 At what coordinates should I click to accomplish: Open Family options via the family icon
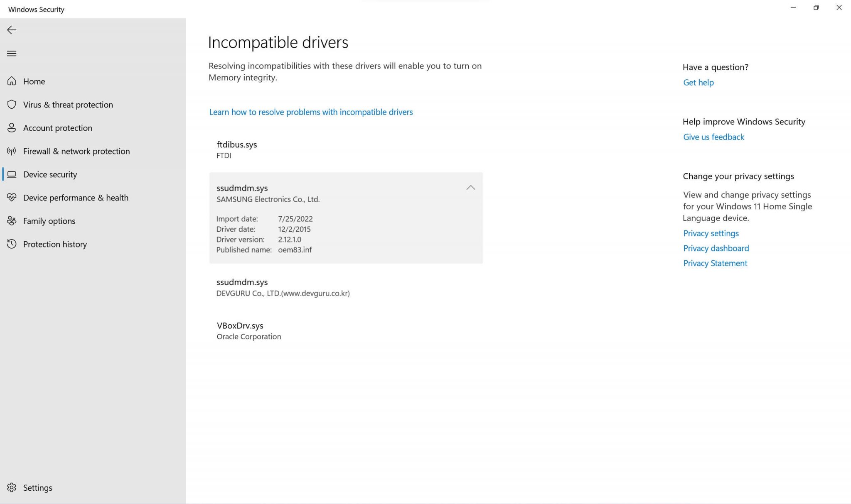12,221
